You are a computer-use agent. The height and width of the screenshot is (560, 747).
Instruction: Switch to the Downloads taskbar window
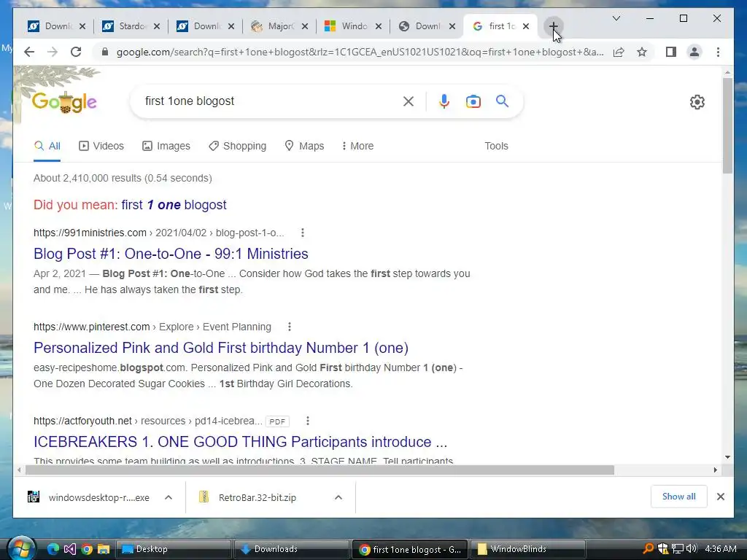pos(290,549)
